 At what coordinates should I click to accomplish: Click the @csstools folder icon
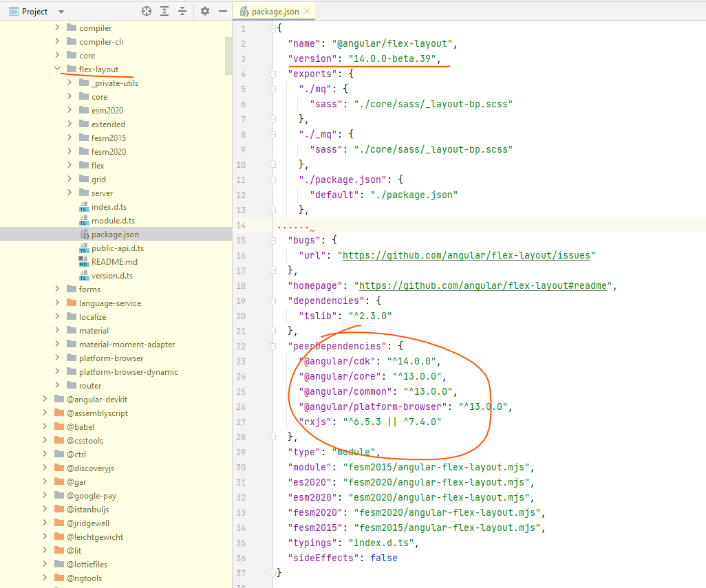coord(59,440)
